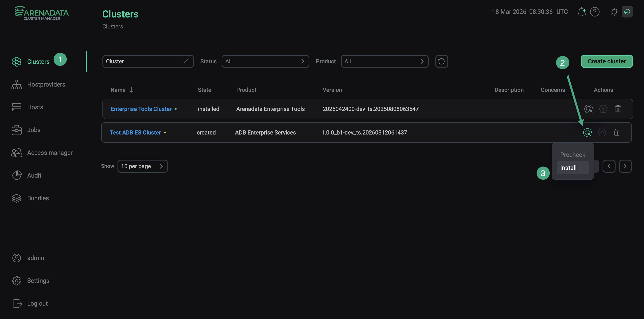Delete Enterprise Tools Cluster via trash icon
The image size is (644, 319).
(618, 109)
